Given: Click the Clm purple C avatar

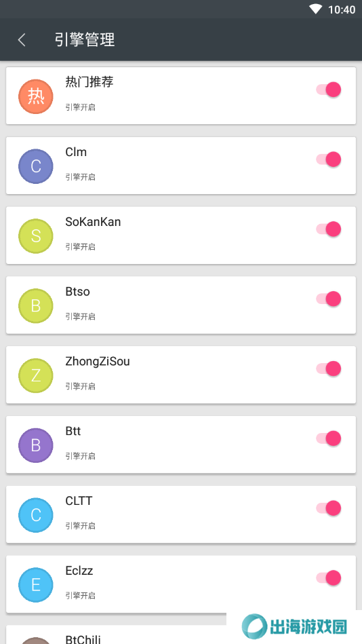Looking at the screenshot, I should click(36, 166).
